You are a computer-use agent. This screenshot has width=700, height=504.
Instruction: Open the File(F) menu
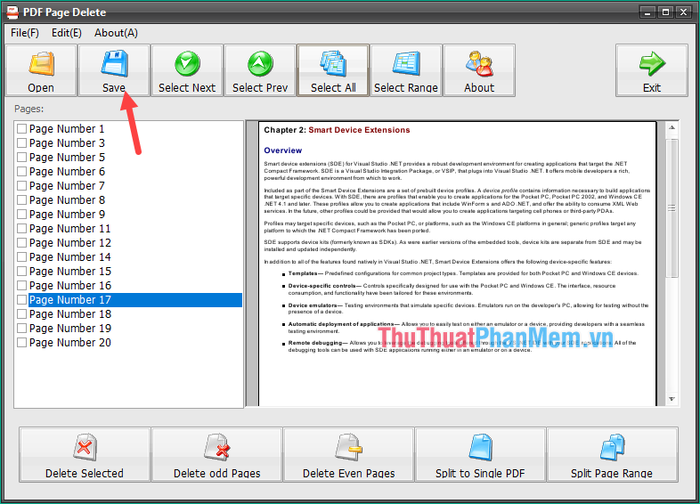tap(25, 33)
